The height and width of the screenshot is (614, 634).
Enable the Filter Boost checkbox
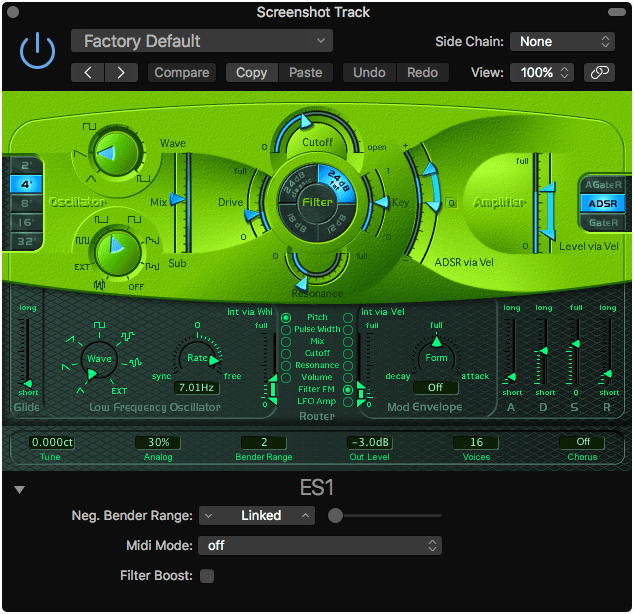(207, 576)
